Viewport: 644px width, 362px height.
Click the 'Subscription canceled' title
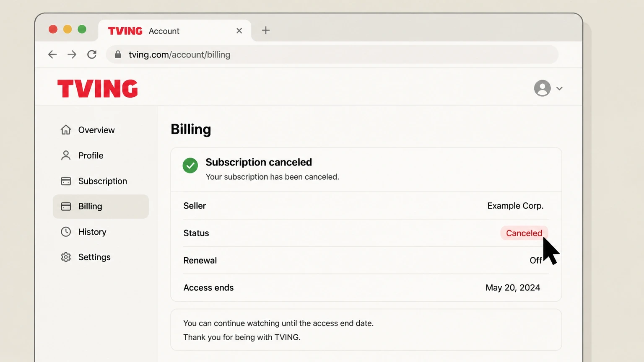pyautogui.click(x=259, y=162)
